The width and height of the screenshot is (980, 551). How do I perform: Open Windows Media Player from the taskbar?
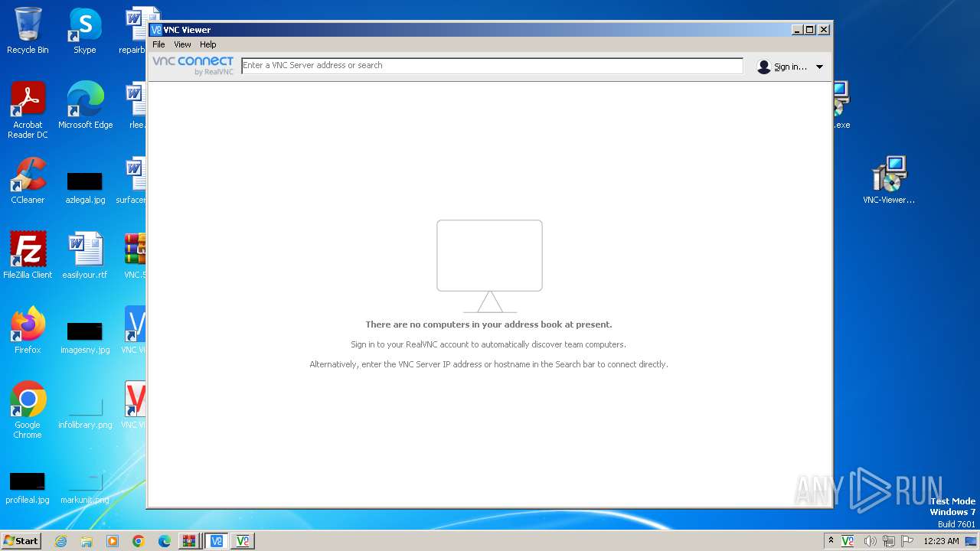pos(113,541)
